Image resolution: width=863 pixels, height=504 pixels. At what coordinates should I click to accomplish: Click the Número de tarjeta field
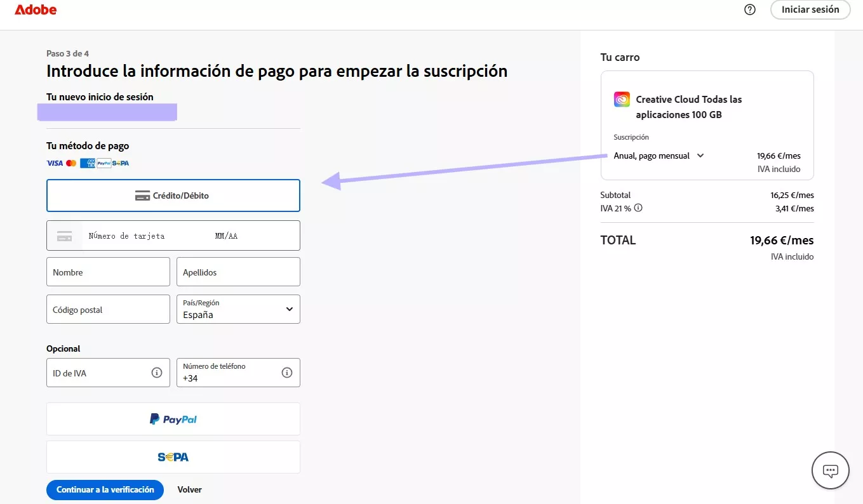pos(126,235)
